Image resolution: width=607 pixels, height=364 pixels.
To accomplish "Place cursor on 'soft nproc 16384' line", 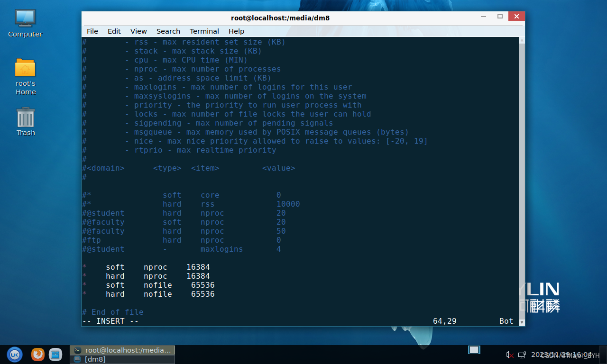I will [x=146, y=267].
